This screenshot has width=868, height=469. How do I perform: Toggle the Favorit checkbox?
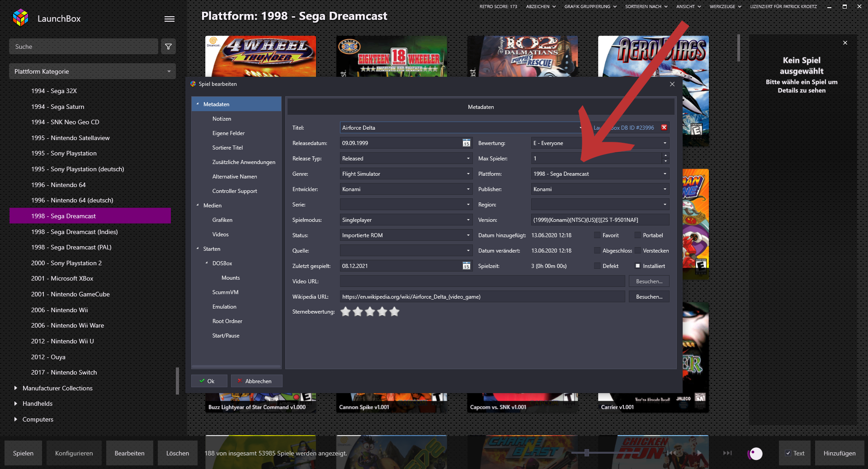point(597,235)
